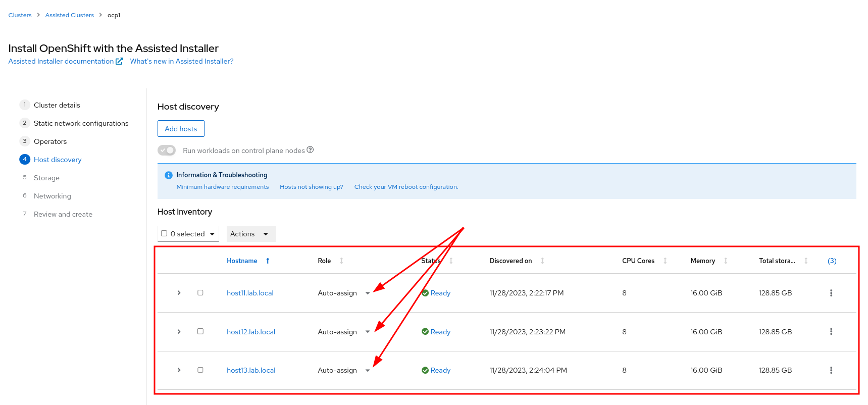
Task: Sort table by Memory header
Action: click(x=703, y=261)
